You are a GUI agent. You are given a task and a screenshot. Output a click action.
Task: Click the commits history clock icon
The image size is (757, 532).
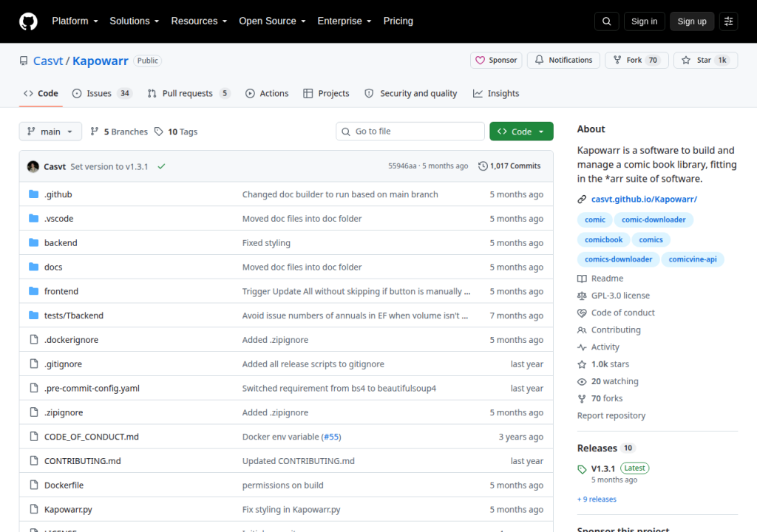coord(483,166)
